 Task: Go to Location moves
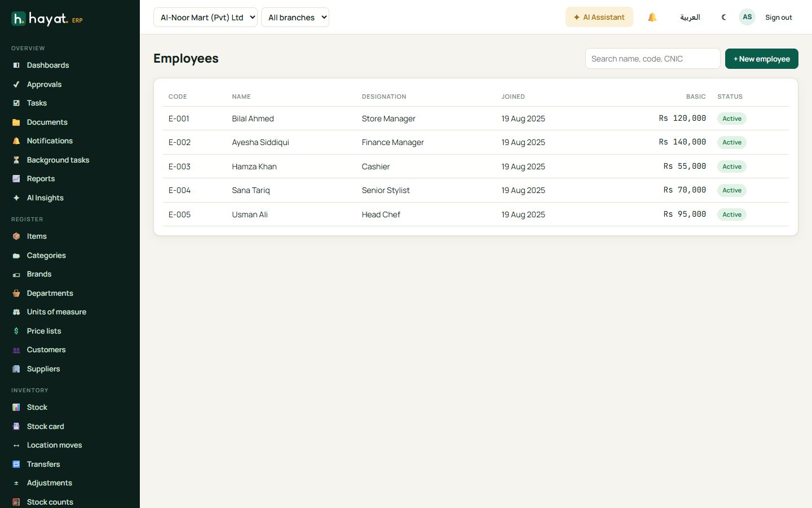tap(54, 445)
